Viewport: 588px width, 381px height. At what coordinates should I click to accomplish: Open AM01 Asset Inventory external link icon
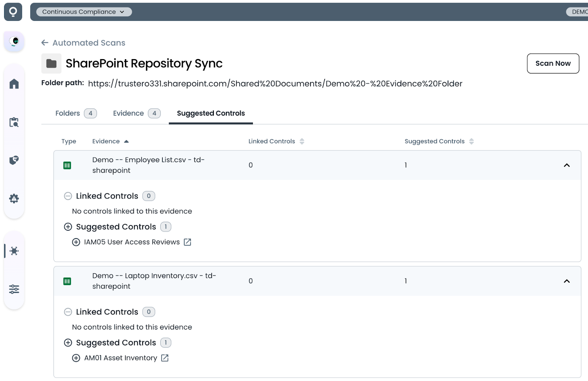pos(165,358)
